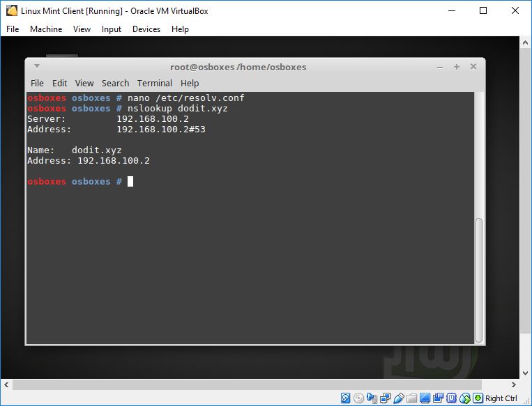Screen dimensions: 532x406
Task: Open the terminal View menu
Action: click(84, 83)
